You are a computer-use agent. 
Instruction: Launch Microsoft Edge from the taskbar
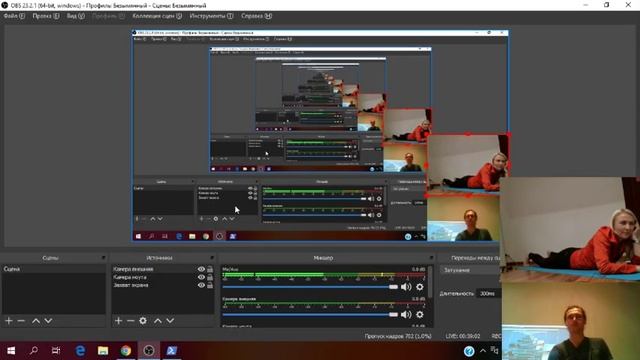[80, 351]
